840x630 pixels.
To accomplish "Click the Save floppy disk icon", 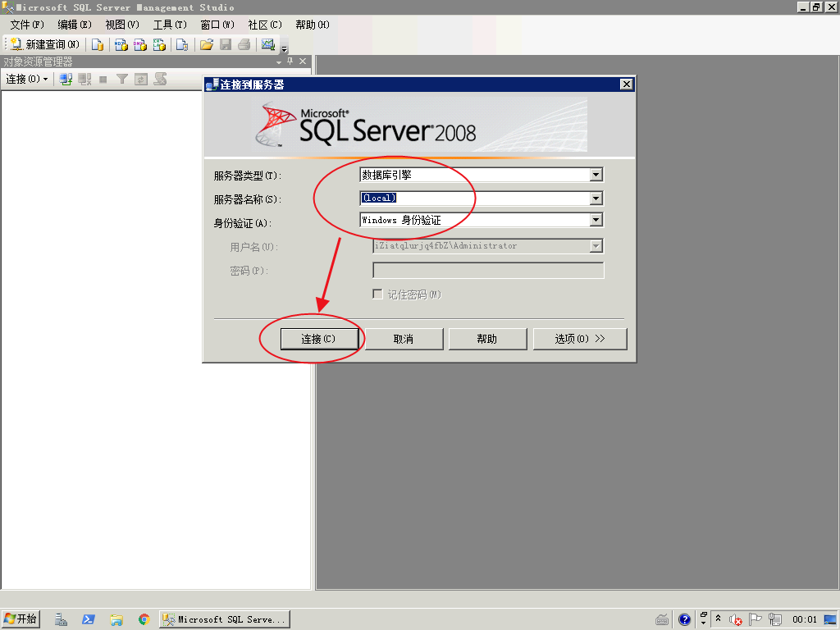I will [x=226, y=44].
